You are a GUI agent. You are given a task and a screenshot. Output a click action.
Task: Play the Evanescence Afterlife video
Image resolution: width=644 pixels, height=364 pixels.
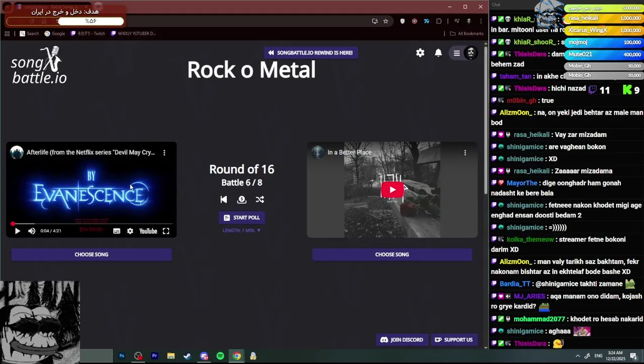click(17, 231)
